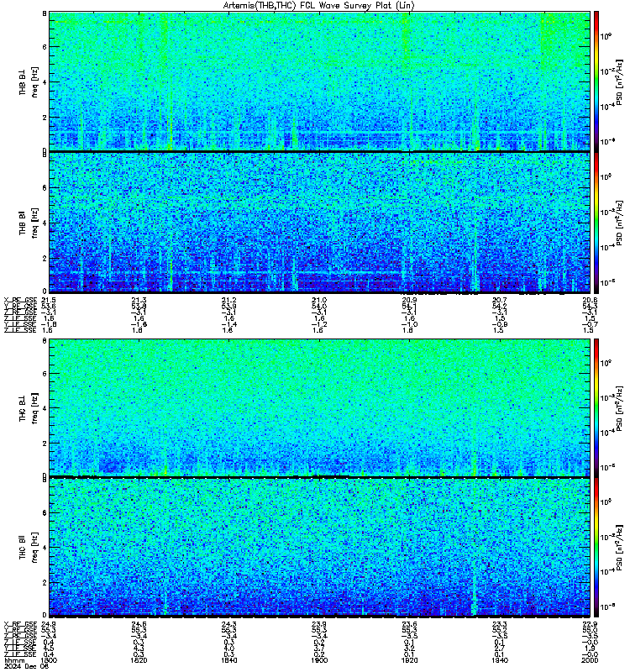The height and width of the screenshot is (672, 630).
Task: Click the 'THB B⊥ freq [Hz]' axis label
Action: pyautogui.click(x=29, y=81)
